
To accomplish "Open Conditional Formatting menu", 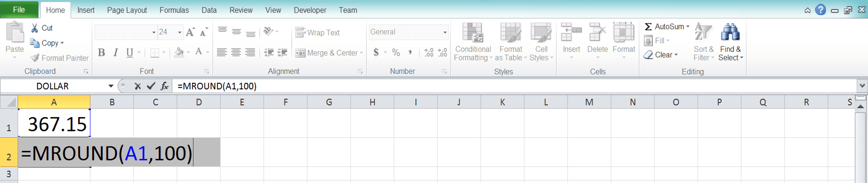I will click(473, 42).
